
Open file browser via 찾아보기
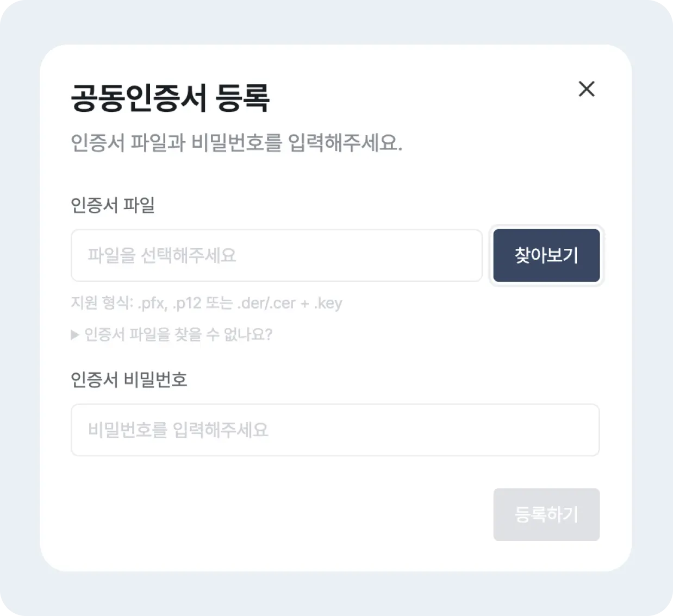pyautogui.click(x=546, y=255)
